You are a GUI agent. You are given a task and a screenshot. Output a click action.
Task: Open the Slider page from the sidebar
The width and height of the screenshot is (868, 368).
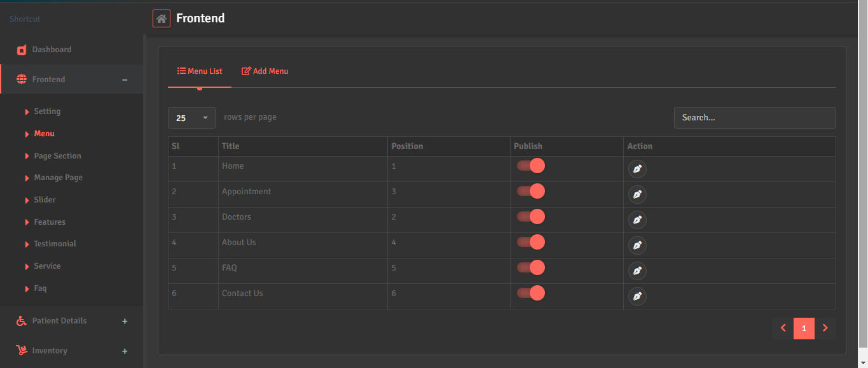[x=45, y=199]
